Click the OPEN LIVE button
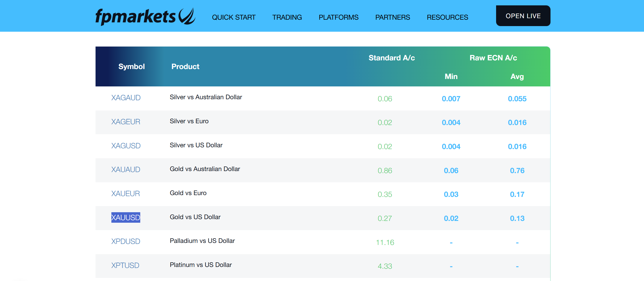 point(523,16)
